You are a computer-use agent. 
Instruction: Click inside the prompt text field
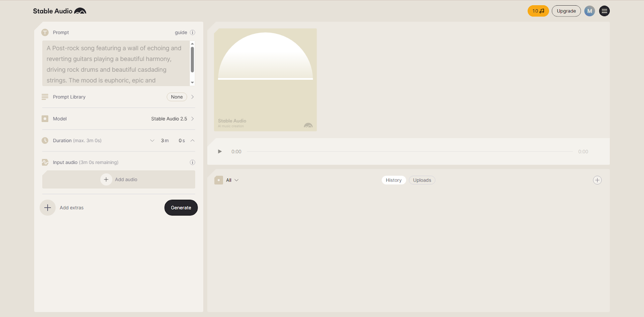[x=115, y=63]
